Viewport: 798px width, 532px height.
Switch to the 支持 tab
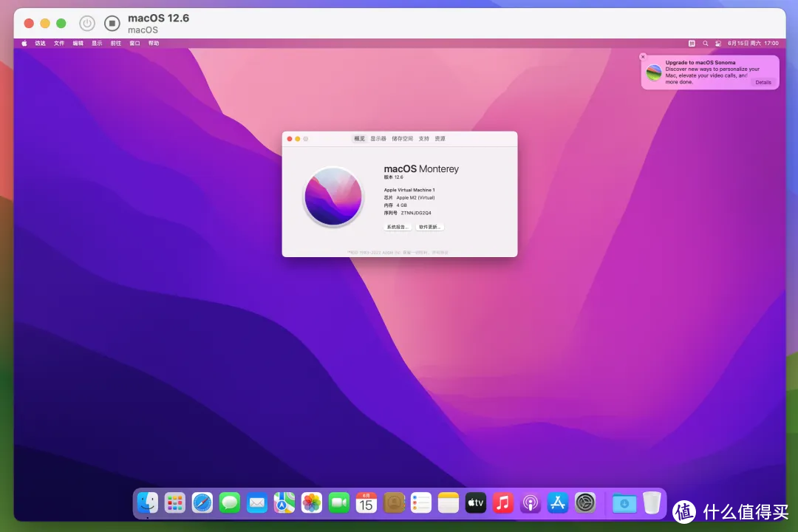point(424,138)
